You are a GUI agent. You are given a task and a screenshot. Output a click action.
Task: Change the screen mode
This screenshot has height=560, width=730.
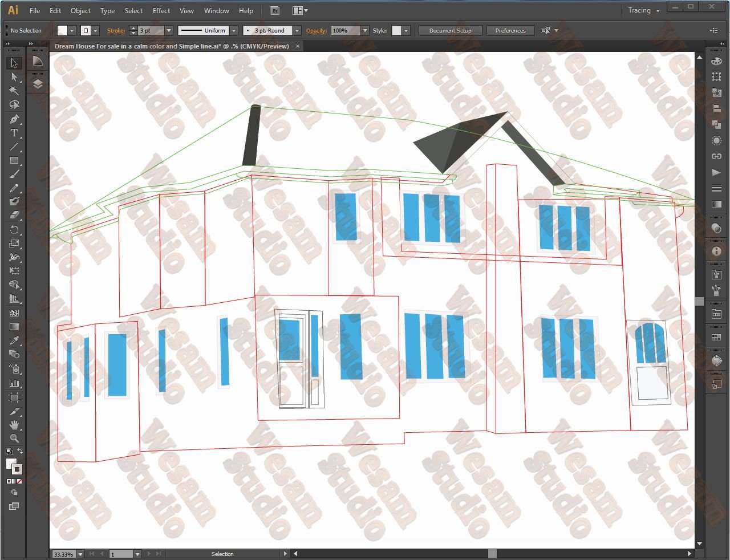click(x=14, y=506)
